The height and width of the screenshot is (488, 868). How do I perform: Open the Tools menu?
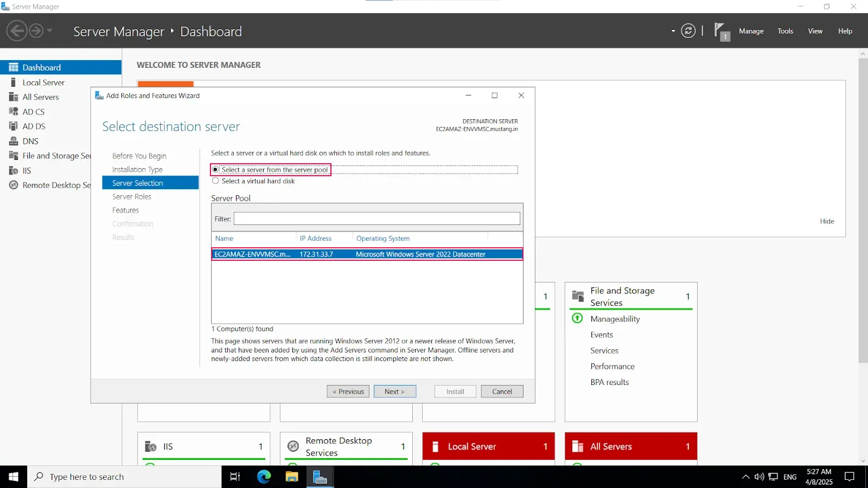785,31
